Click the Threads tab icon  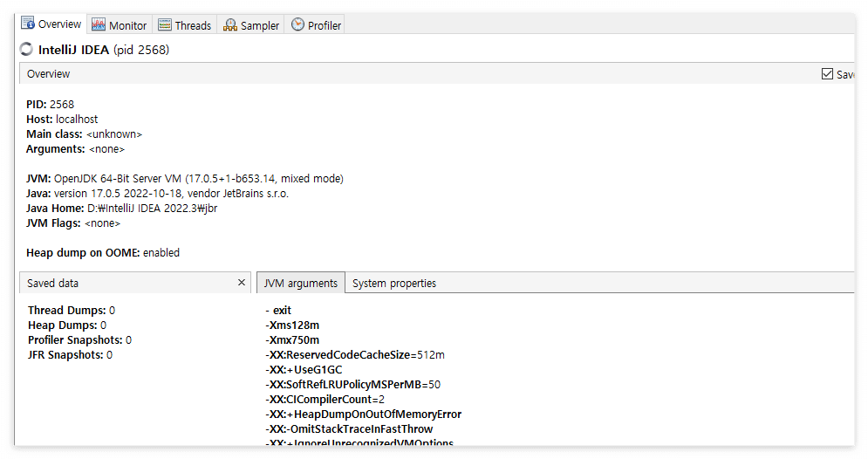[x=164, y=25]
